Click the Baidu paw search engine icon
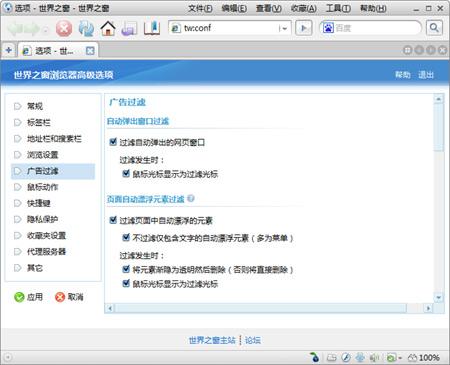This screenshot has width=450, height=365. 328,28
